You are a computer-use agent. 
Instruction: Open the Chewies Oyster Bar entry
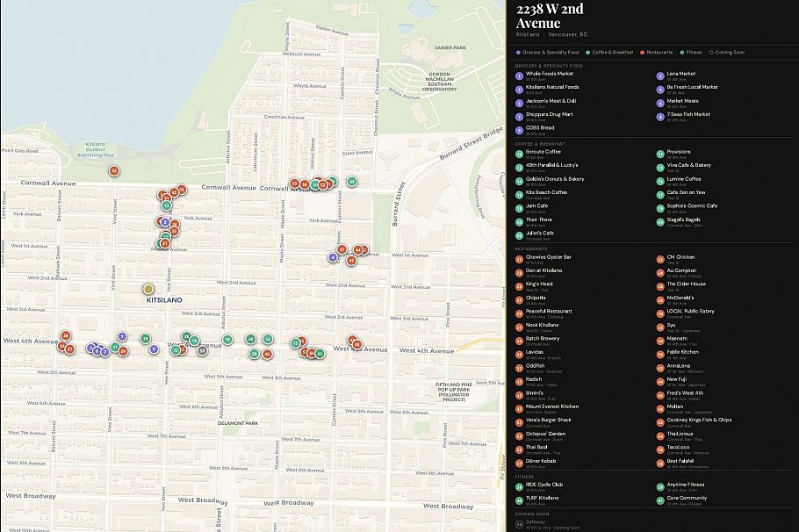pyautogui.click(x=548, y=257)
